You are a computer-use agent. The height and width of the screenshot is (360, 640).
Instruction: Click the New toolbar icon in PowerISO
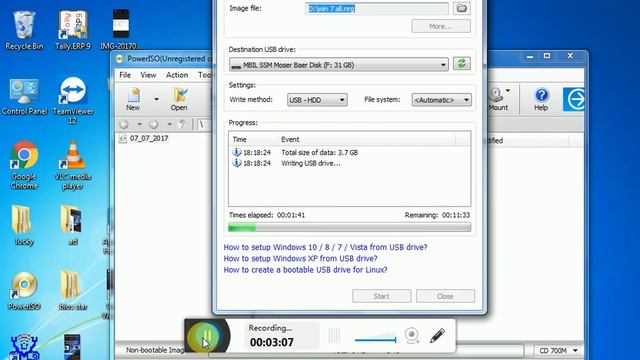(133, 100)
